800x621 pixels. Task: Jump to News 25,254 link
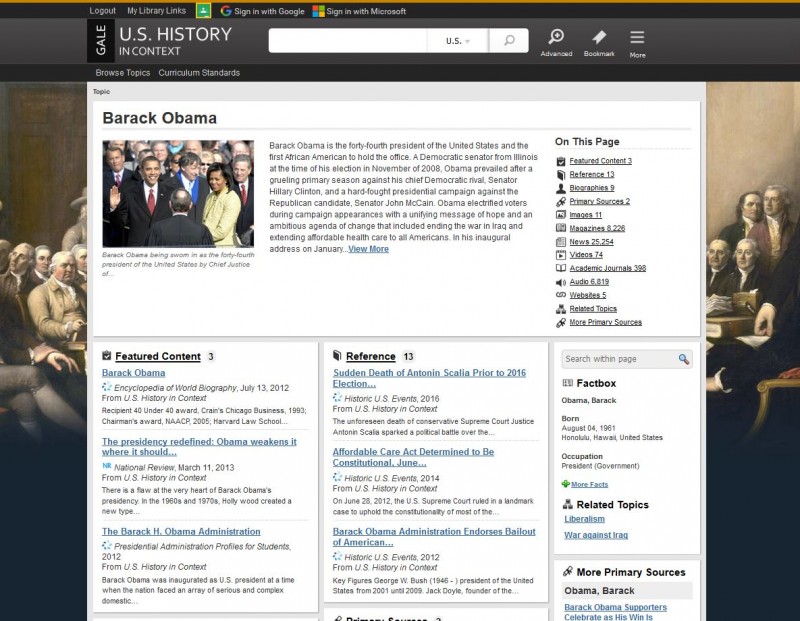[x=591, y=242]
